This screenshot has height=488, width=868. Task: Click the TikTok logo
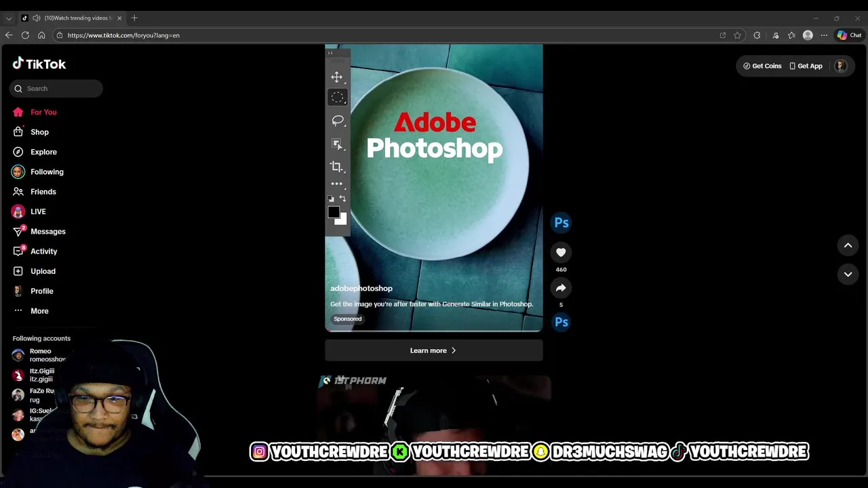[x=39, y=64]
